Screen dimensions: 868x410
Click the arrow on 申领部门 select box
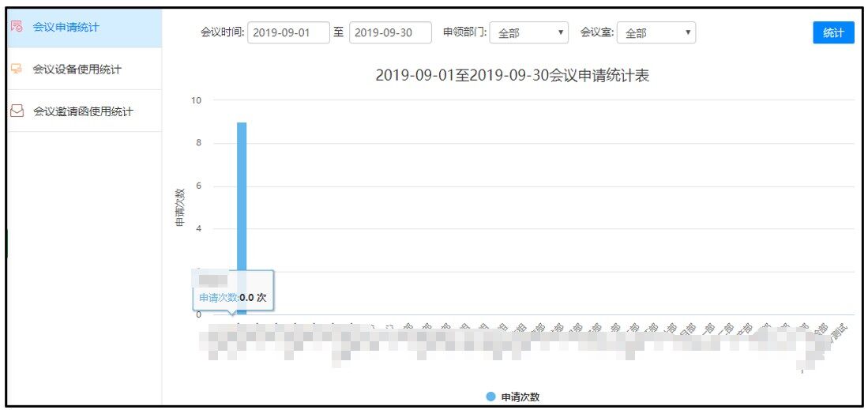point(561,33)
